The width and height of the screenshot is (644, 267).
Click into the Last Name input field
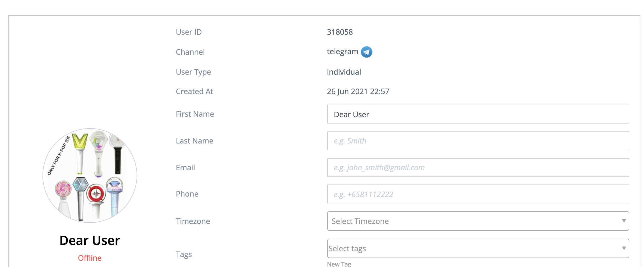[x=478, y=141]
